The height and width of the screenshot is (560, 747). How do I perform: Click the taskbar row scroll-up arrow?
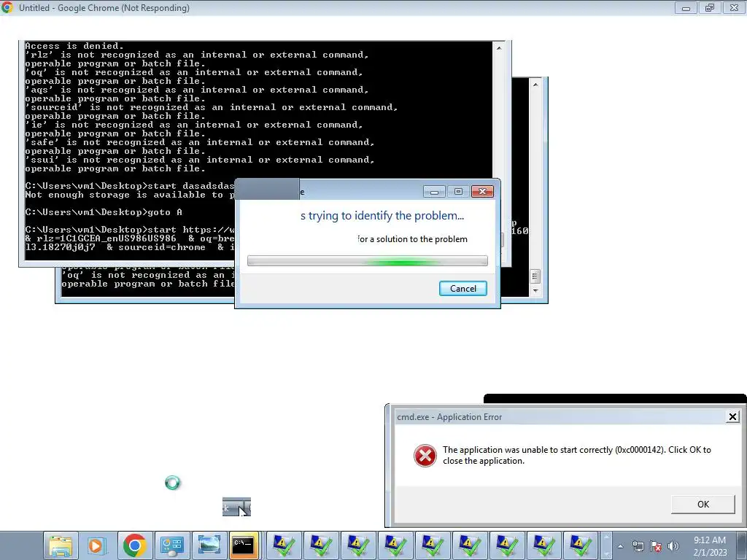point(606,537)
